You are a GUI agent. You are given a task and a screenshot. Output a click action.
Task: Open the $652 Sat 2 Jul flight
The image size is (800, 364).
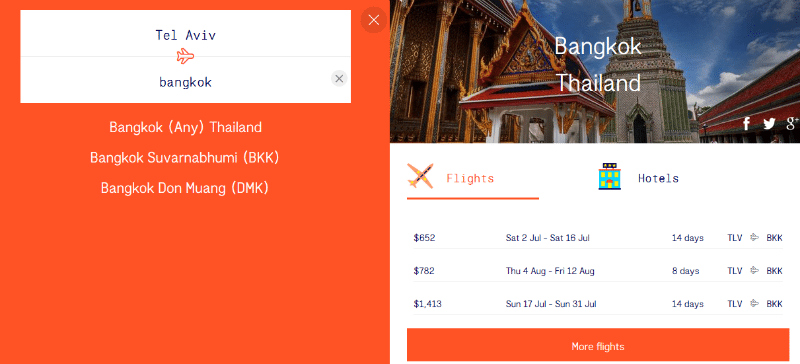(x=598, y=238)
